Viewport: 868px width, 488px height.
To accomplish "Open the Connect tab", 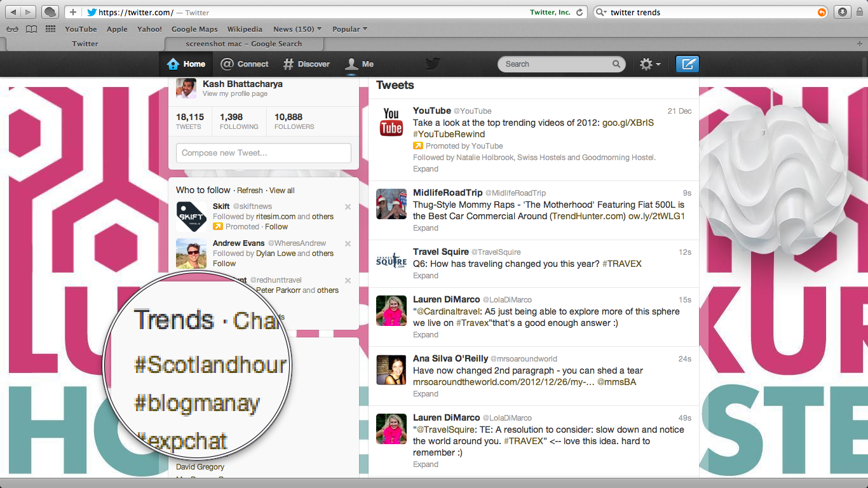I will 245,64.
